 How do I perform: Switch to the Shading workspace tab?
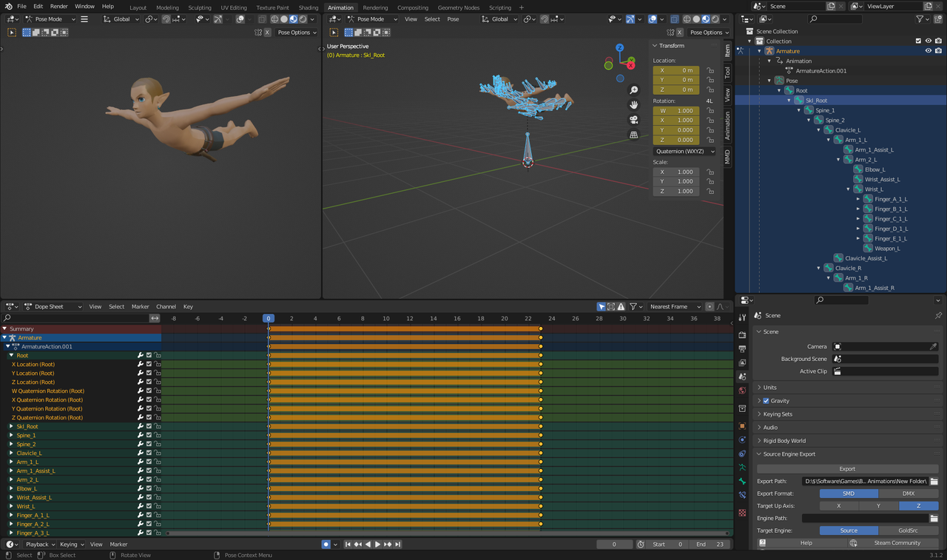click(308, 7)
